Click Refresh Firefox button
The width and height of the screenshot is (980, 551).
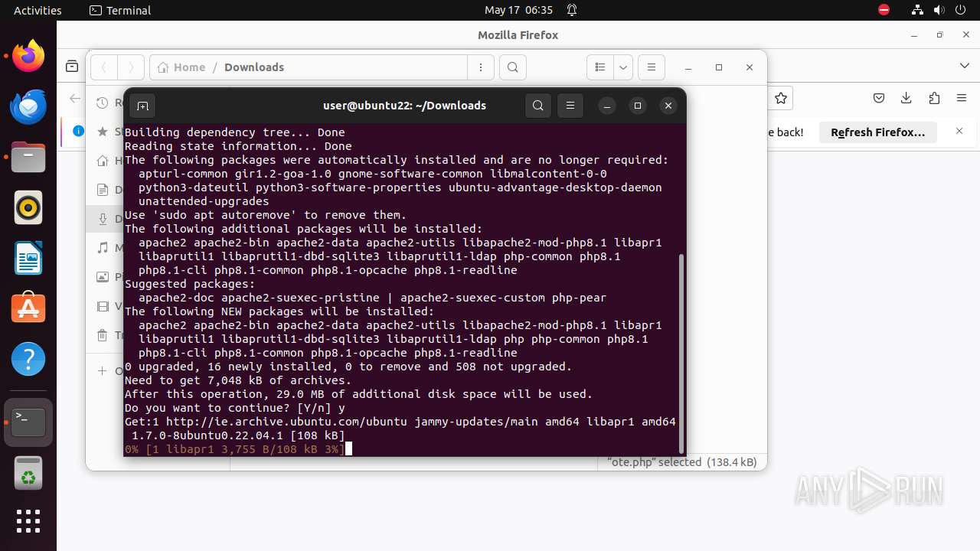pyautogui.click(x=878, y=132)
